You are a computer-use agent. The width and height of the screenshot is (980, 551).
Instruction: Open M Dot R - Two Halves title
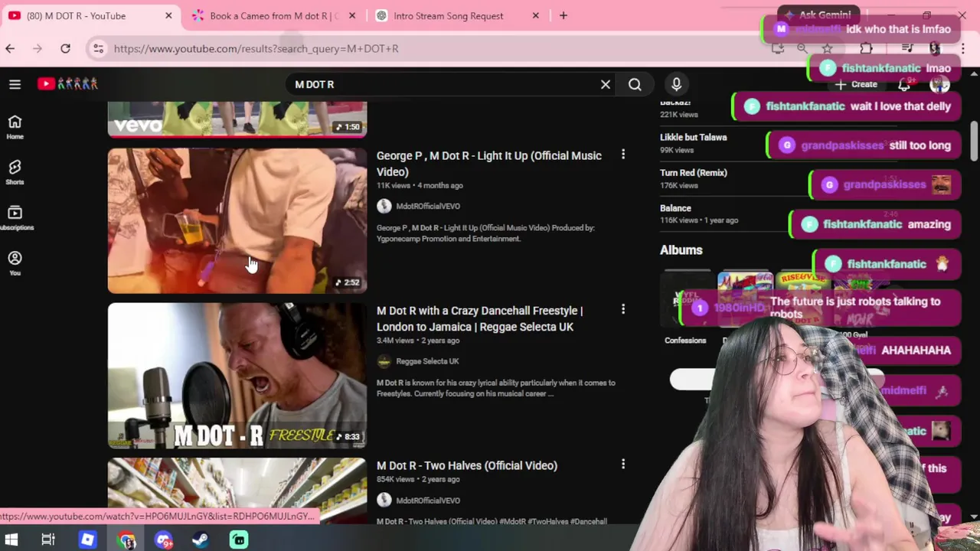point(466,465)
